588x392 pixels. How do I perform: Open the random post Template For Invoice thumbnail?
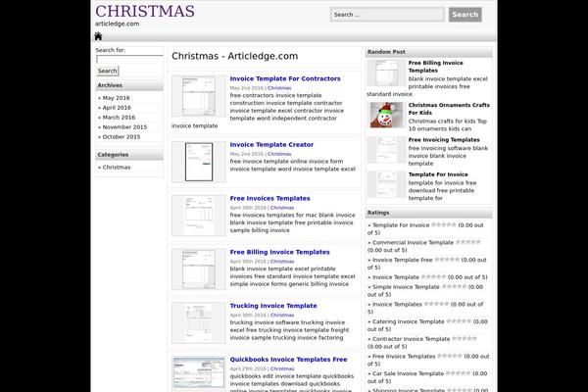click(x=386, y=184)
